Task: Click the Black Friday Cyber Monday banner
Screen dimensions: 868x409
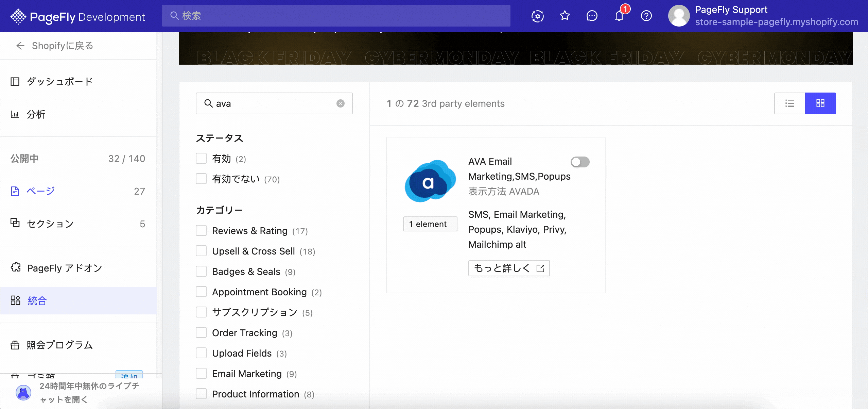Action: (516, 48)
